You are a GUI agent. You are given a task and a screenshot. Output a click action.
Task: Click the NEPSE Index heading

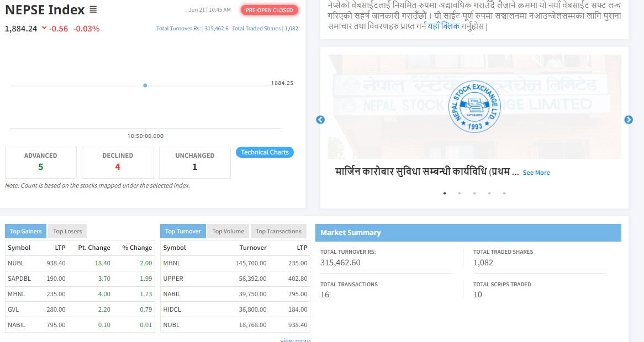(x=45, y=9)
